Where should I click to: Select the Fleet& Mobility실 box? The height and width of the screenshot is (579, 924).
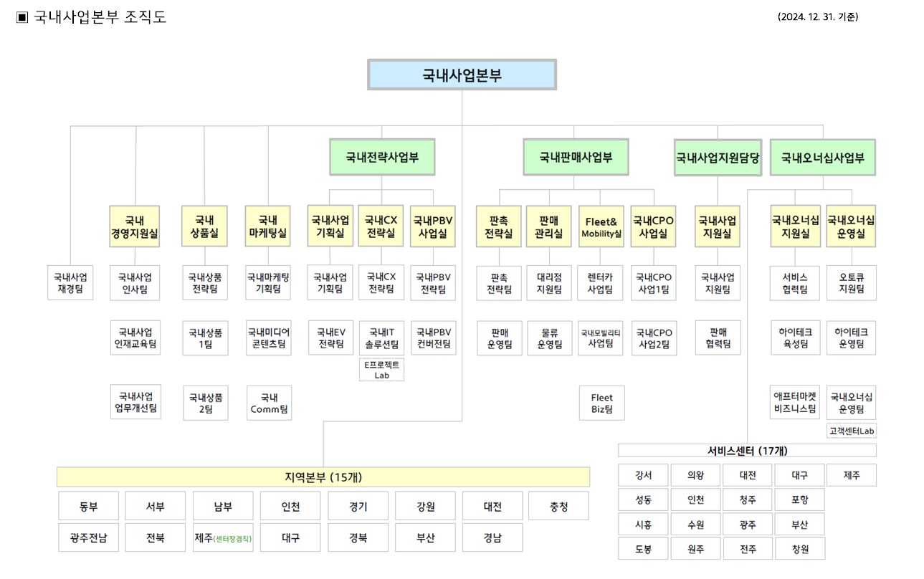(601, 226)
